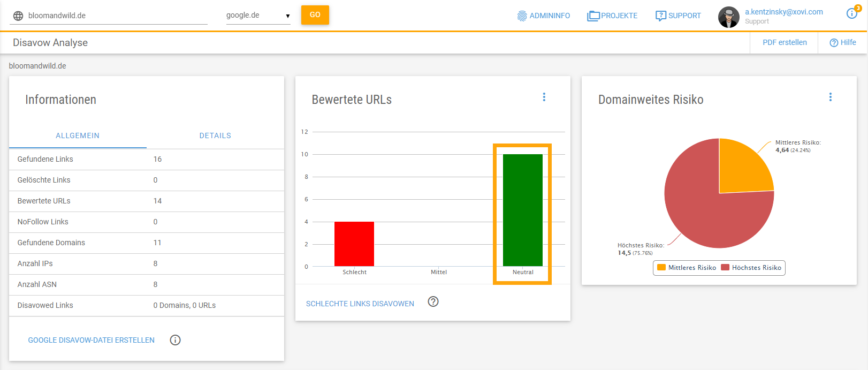Toggle the Mittleres Risiko legend swatch
This screenshot has height=370, width=868.
[661, 268]
